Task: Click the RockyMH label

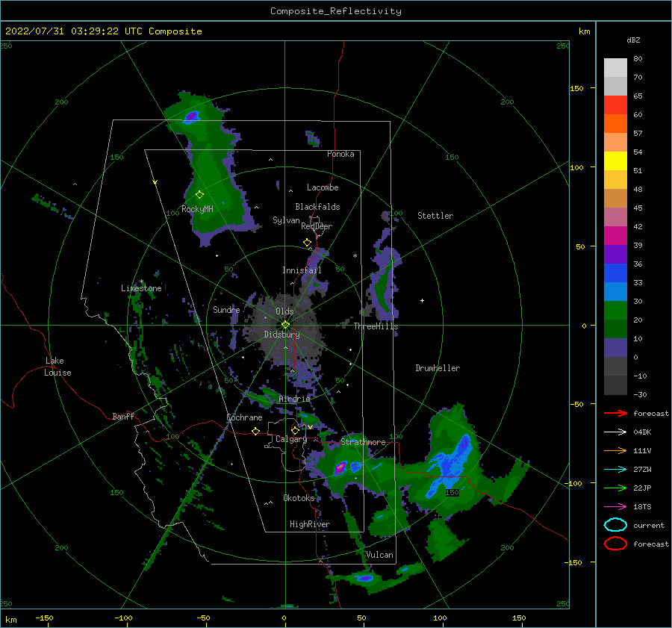Action: (197, 209)
